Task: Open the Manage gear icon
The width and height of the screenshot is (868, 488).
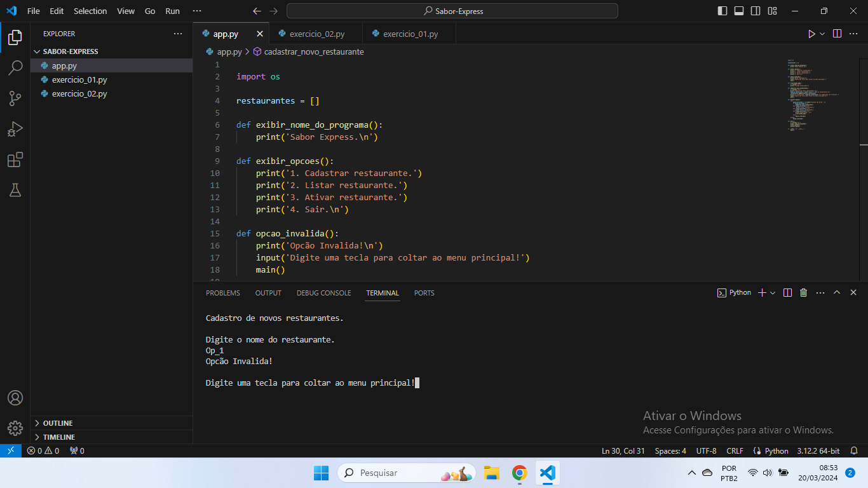Action: pos(15,428)
